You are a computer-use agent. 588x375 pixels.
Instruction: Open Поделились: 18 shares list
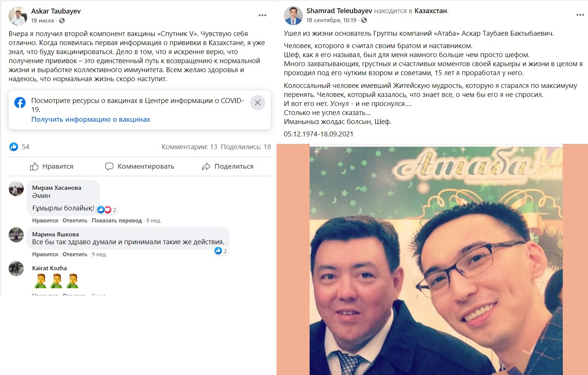[x=246, y=147]
